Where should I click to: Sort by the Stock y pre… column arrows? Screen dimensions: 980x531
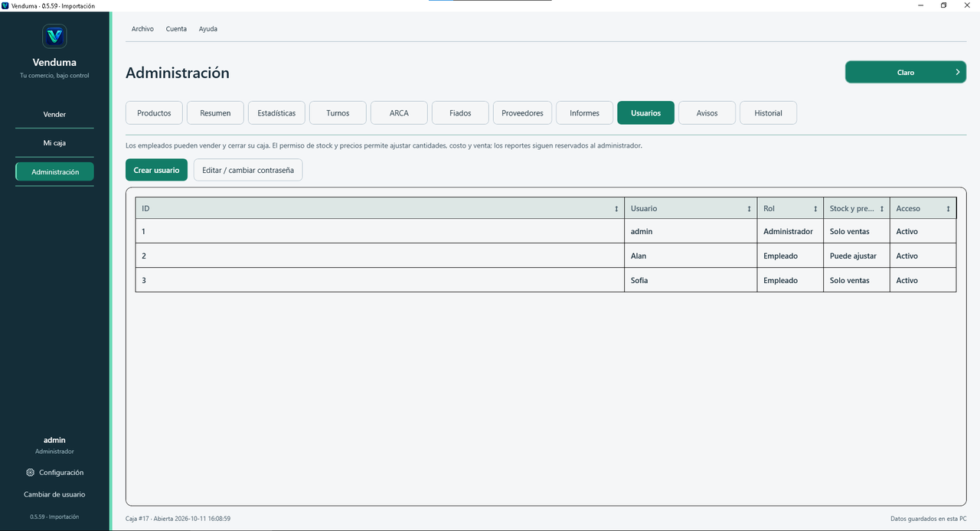tap(882, 209)
